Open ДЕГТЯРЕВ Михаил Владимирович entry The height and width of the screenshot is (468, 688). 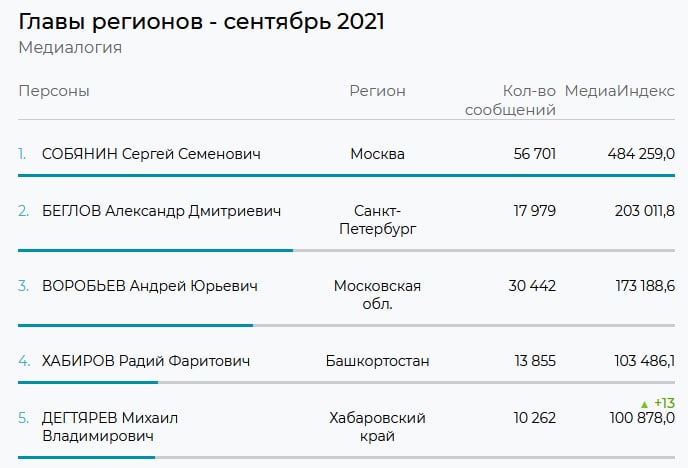(x=110, y=427)
